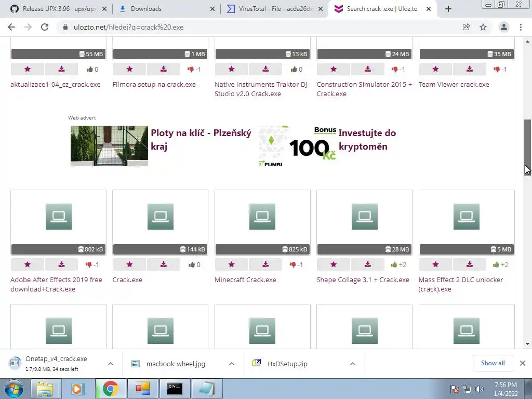Open the Command Prompt taskbar window
Screen dimensions: 532x399
click(x=175, y=389)
